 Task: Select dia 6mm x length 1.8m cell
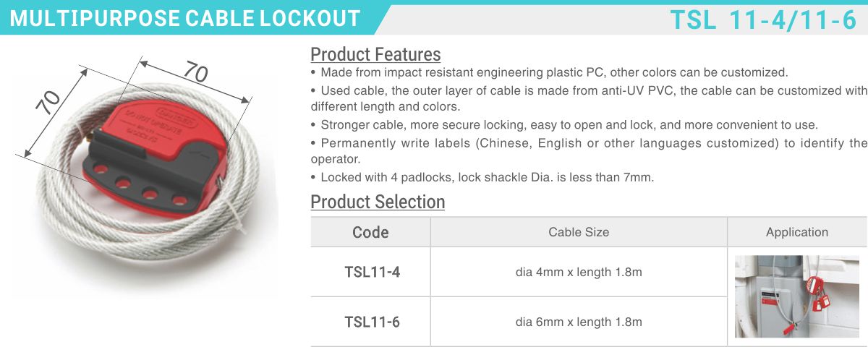[579, 322]
